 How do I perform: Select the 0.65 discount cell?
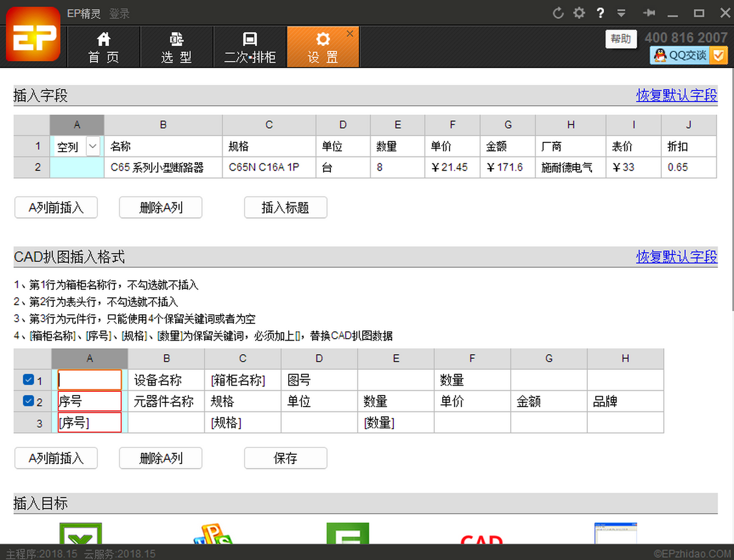(689, 167)
